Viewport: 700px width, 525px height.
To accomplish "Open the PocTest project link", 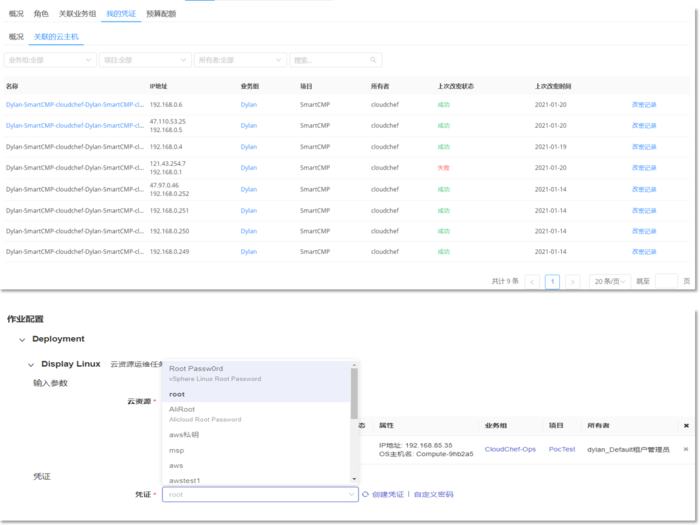I will [x=562, y=449].
